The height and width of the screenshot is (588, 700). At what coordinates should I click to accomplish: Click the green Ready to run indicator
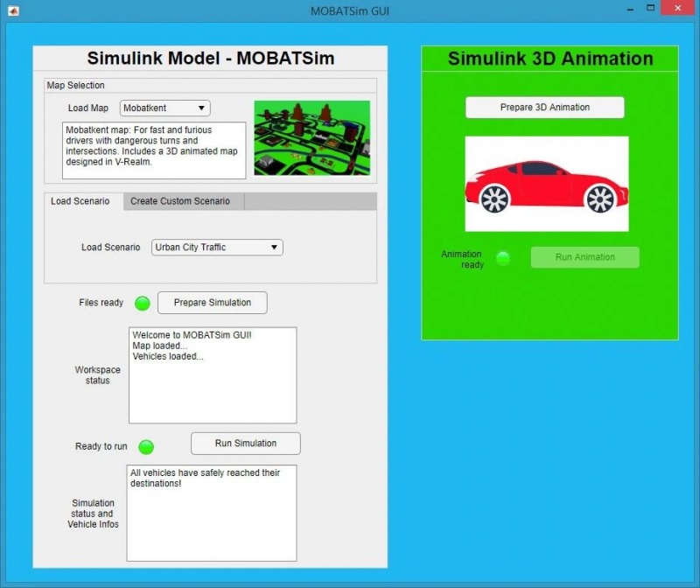[x=146, y=447]
